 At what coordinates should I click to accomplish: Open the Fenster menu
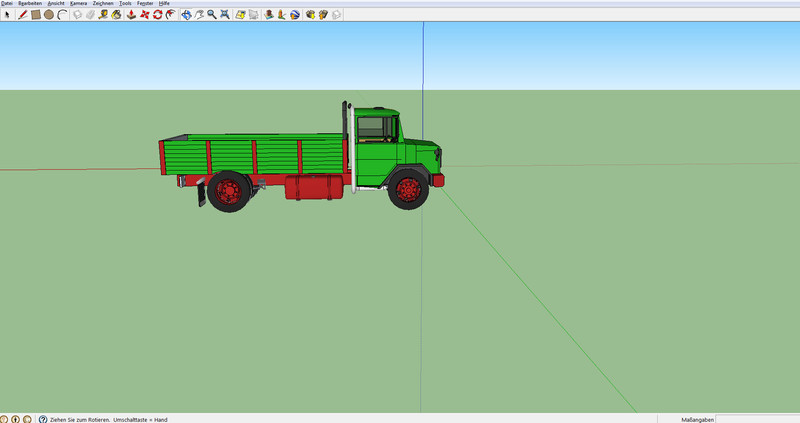pyautogui.click(x=145, y=3)
